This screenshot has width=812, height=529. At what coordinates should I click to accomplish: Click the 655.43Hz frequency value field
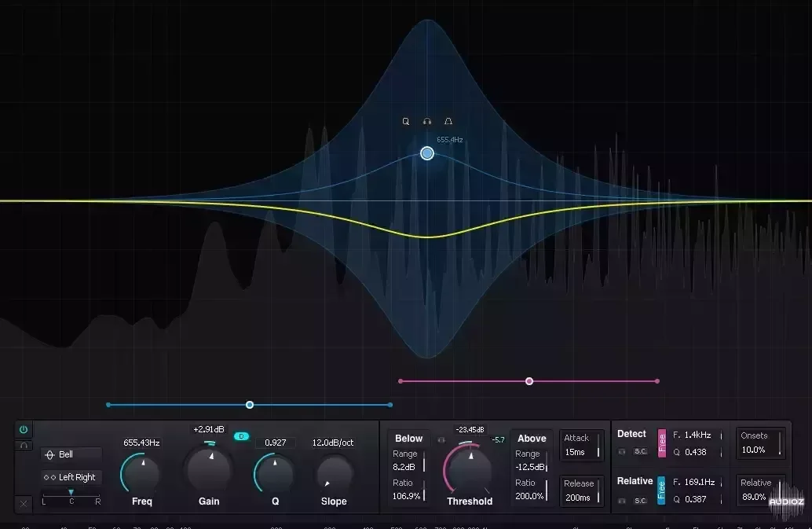[x=141, y=443]
